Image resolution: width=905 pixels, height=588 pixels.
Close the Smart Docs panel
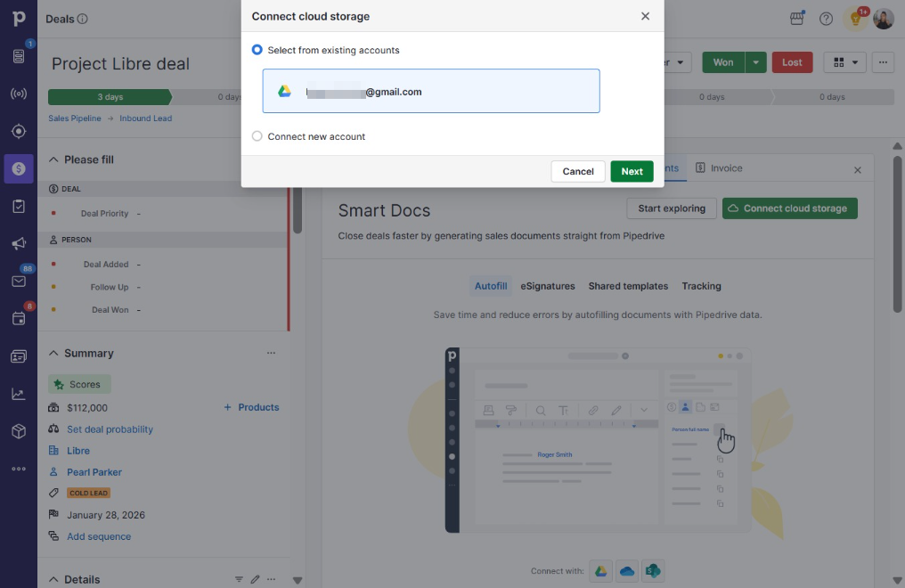tap(858, 169)
